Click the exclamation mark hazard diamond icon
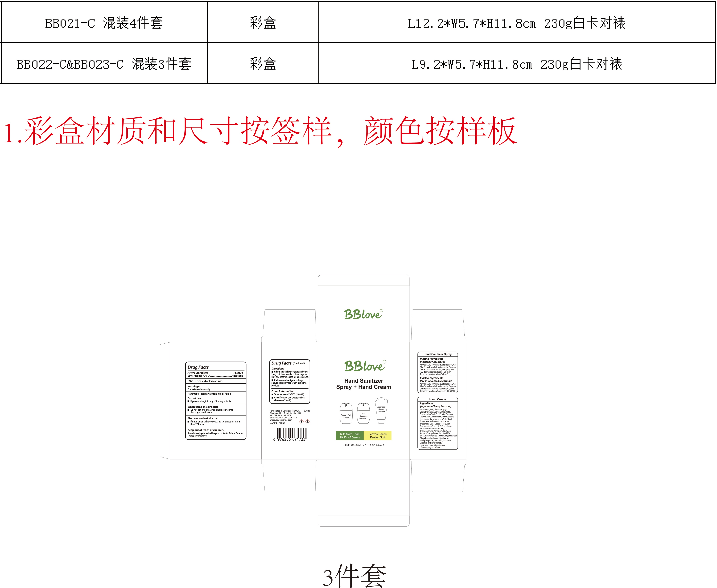This screenshot has height=588, width=717. coord(301,422)
